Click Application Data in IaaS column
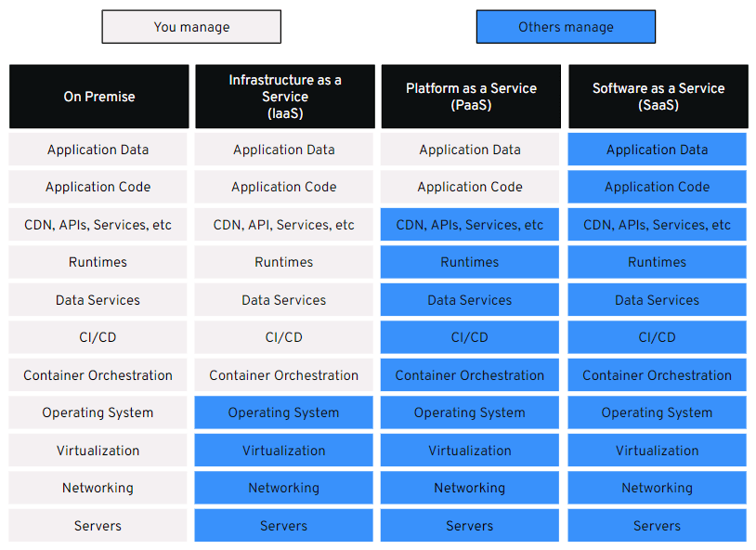The width and height of the screenshot is (756, 550). [x=284, y=150]
